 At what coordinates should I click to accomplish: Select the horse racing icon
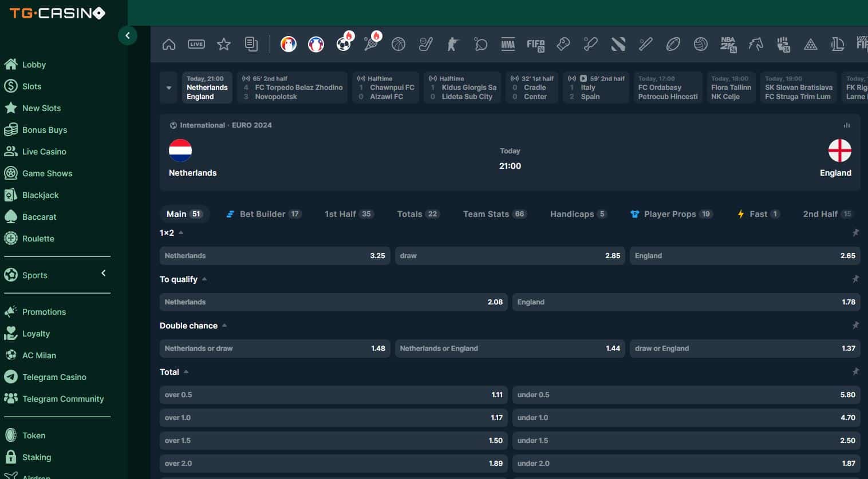pos(756,44)
